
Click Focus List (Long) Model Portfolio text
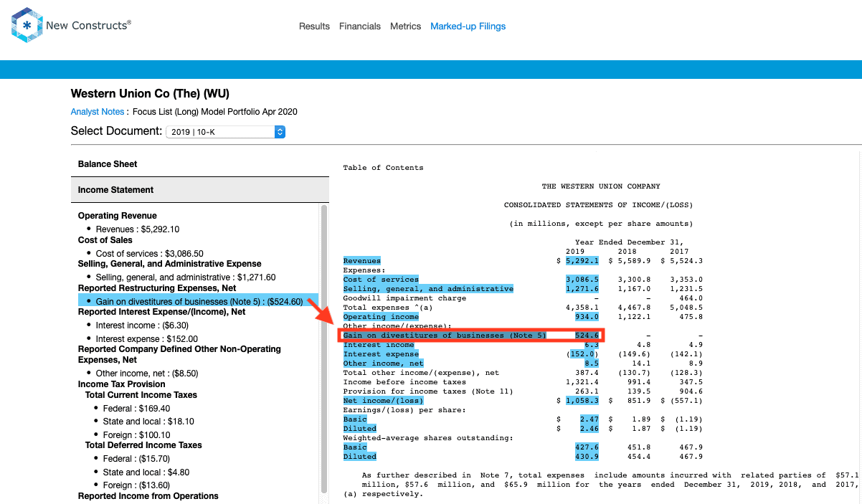[215, 112]
